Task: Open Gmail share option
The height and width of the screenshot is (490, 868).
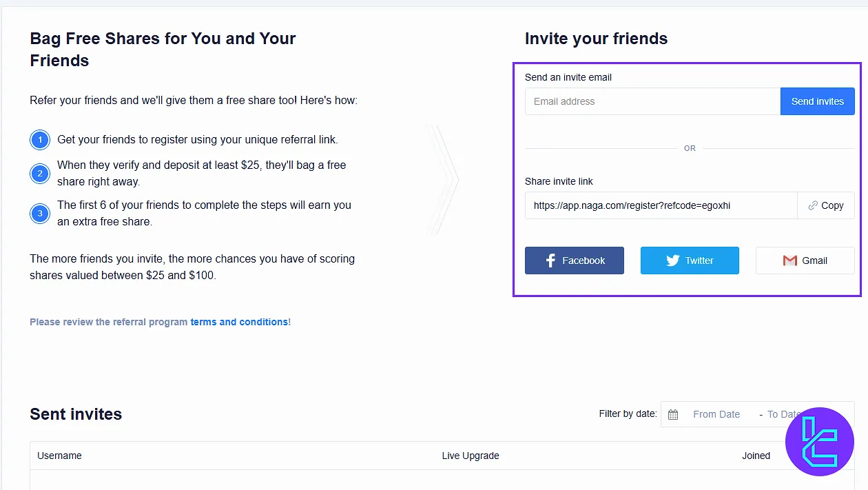Action: (x=805, y=261)
